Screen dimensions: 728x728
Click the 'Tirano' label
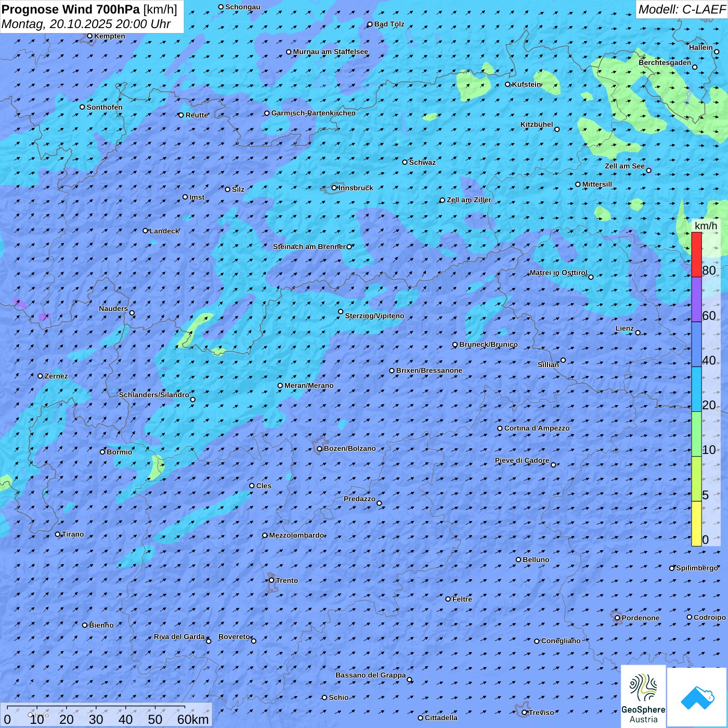click(73, 534)
